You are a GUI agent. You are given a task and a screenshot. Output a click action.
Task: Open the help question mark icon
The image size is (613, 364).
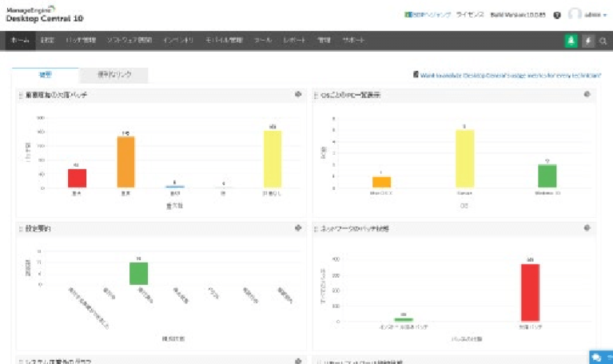pos(557,15)
